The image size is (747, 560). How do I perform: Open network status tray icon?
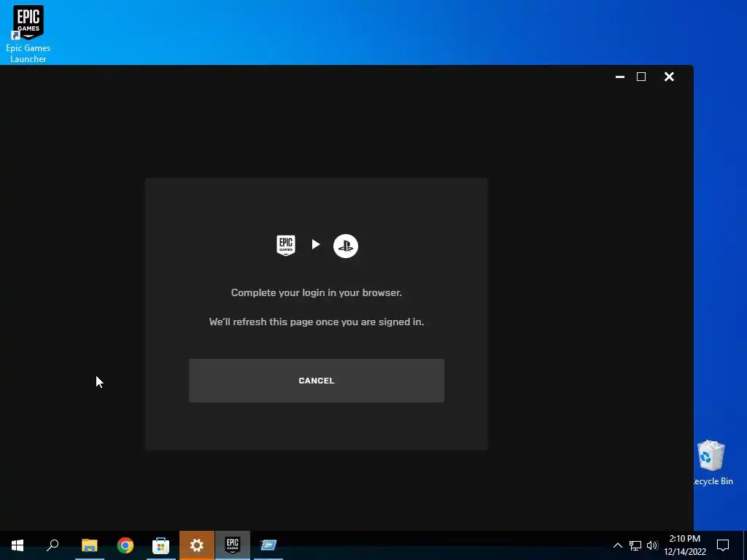(x=635, y=545)
